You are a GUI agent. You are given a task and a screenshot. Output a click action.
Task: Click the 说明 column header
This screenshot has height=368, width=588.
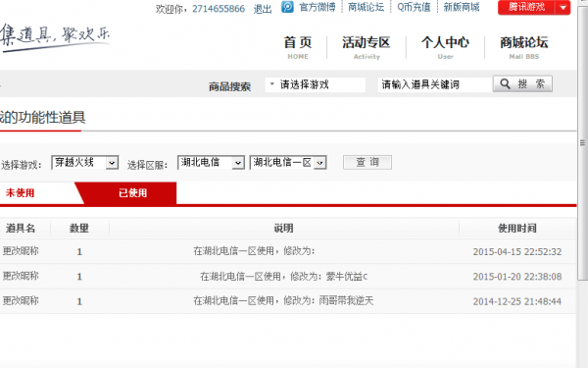(283, 229)
